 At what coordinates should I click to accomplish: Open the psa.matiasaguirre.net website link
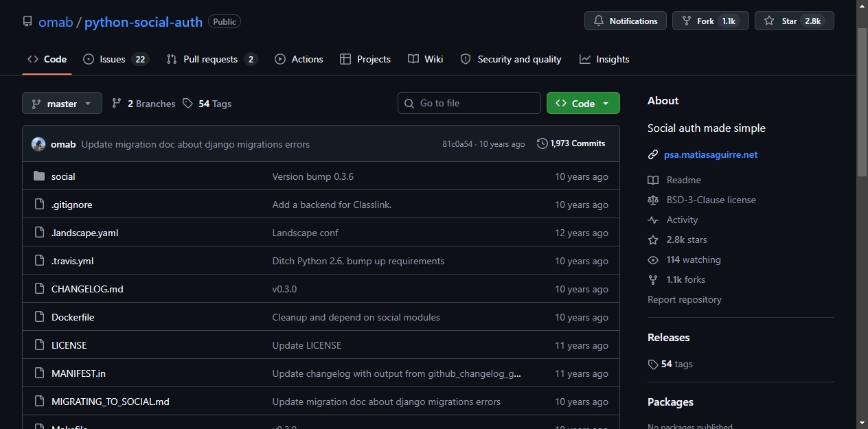pyautogui.click(x=711, y=154)
